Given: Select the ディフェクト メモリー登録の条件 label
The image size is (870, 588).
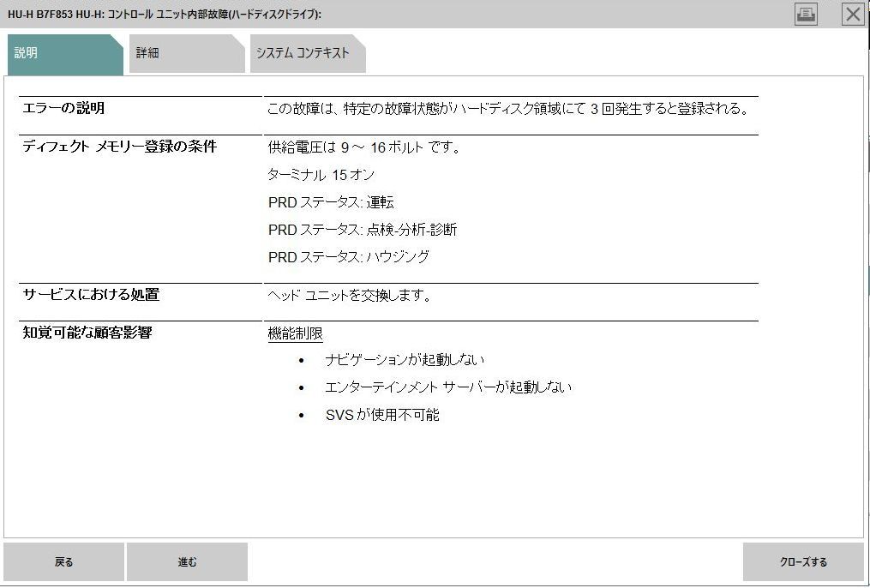Looking at the screenshot, I should tap(120, 147).
